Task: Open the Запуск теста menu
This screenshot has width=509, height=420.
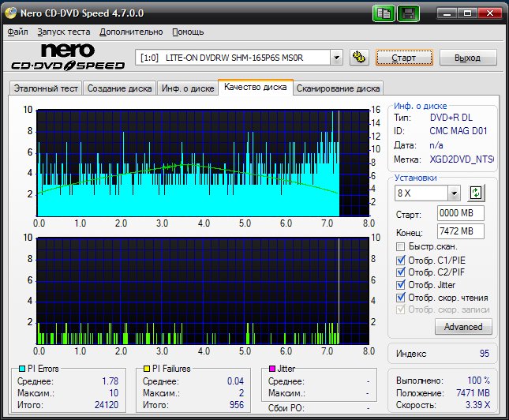Action: pos(64,32)
